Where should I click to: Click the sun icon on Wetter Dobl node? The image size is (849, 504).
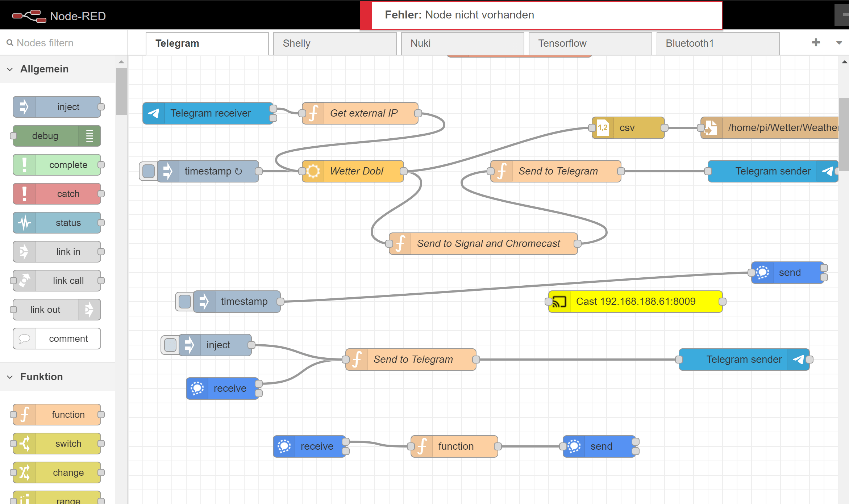313,171
